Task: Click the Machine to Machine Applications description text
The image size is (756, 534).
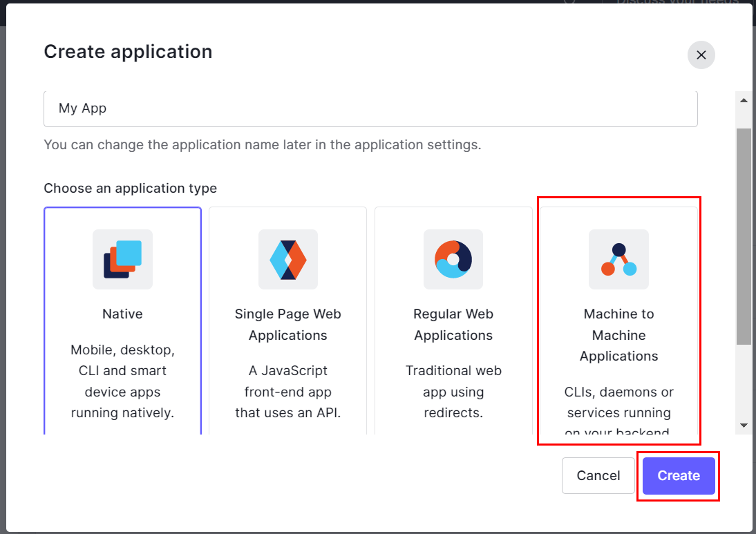Action: click(618, 412)
